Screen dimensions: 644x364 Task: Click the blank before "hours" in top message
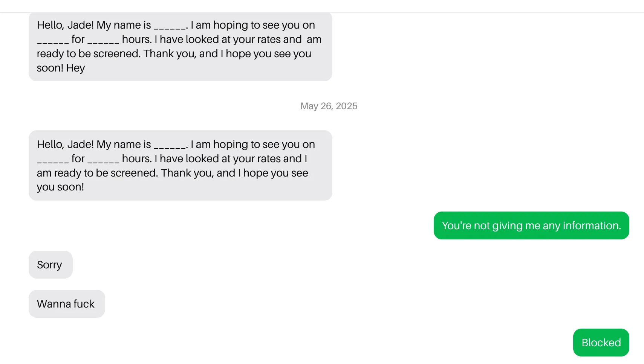click(103, 40)
